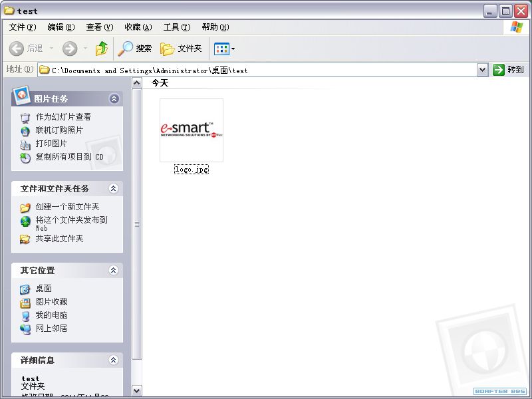The image size is (532, 399).
Task: Open the Views dropdown arrow
Action: [x=233, y=49]
